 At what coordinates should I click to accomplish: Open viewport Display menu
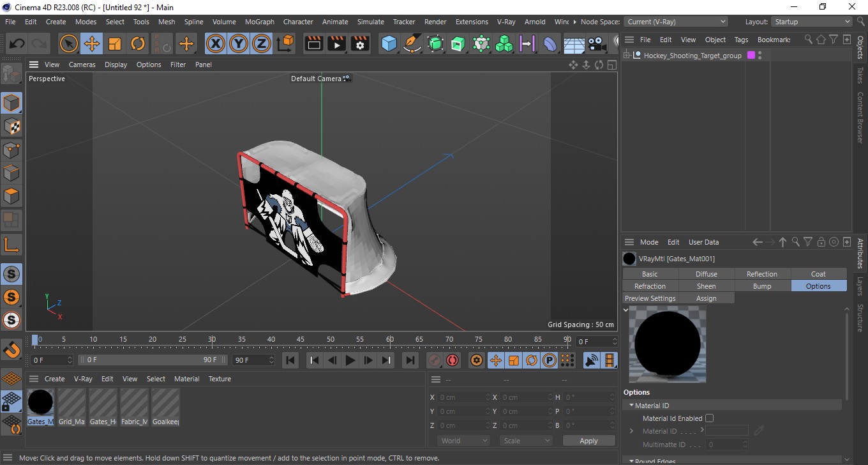(116, 65)
